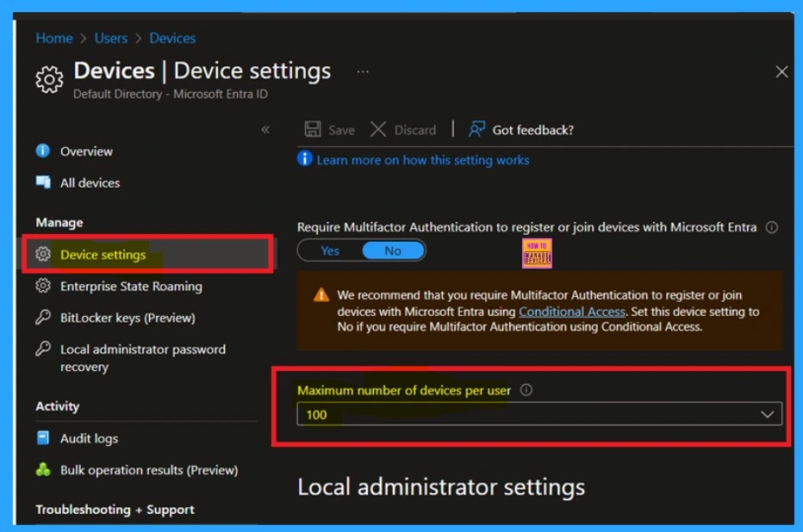The height and width of the screenshot is (532, 803).
Task: Click the Got feedback icon
Action: pyautogui.click(x=476, y=129)
